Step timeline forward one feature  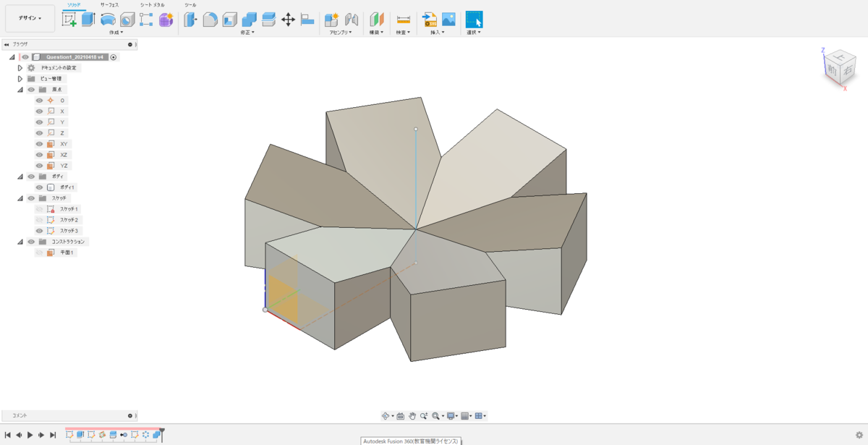41,435
